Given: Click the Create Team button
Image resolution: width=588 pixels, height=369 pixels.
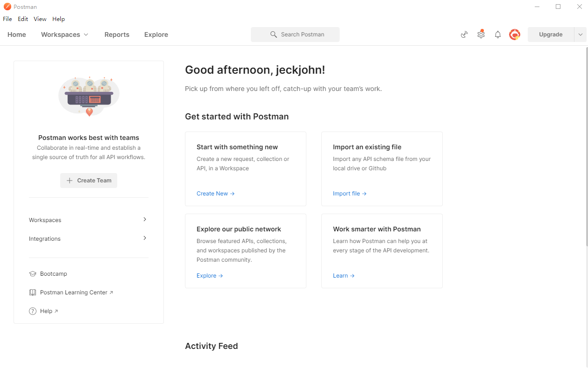Looking at the screenshot, I should click(89, 181).
